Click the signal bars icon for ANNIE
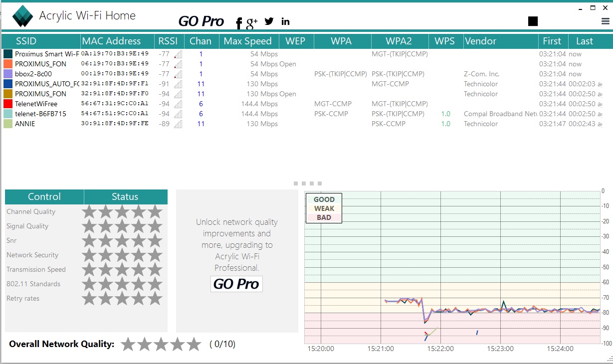613x364 pixels. 178,124
